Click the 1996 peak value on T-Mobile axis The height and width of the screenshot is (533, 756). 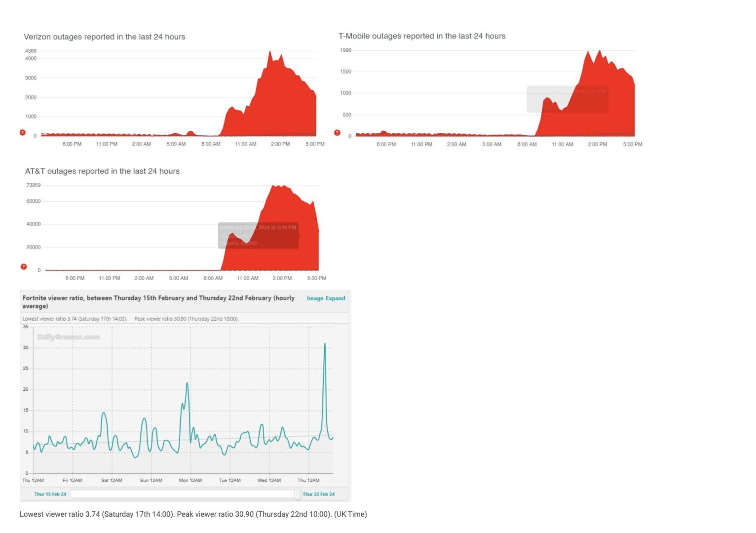point(345,50)
